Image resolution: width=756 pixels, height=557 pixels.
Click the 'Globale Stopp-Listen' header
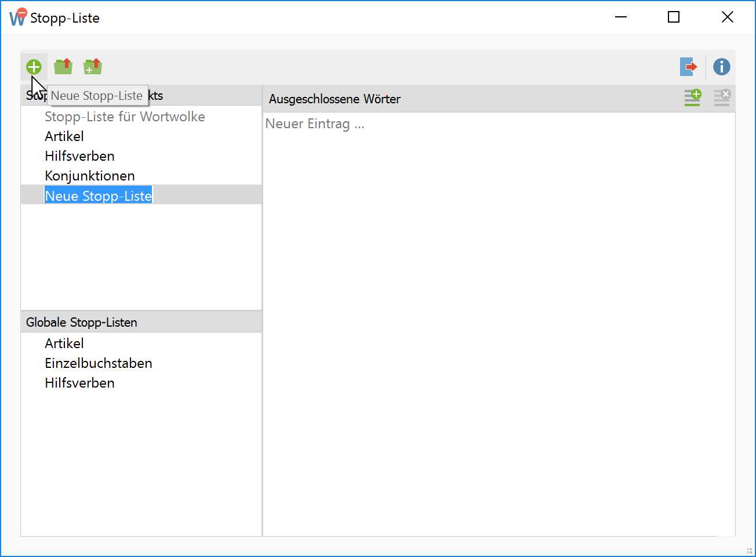[x=141, y=322]
